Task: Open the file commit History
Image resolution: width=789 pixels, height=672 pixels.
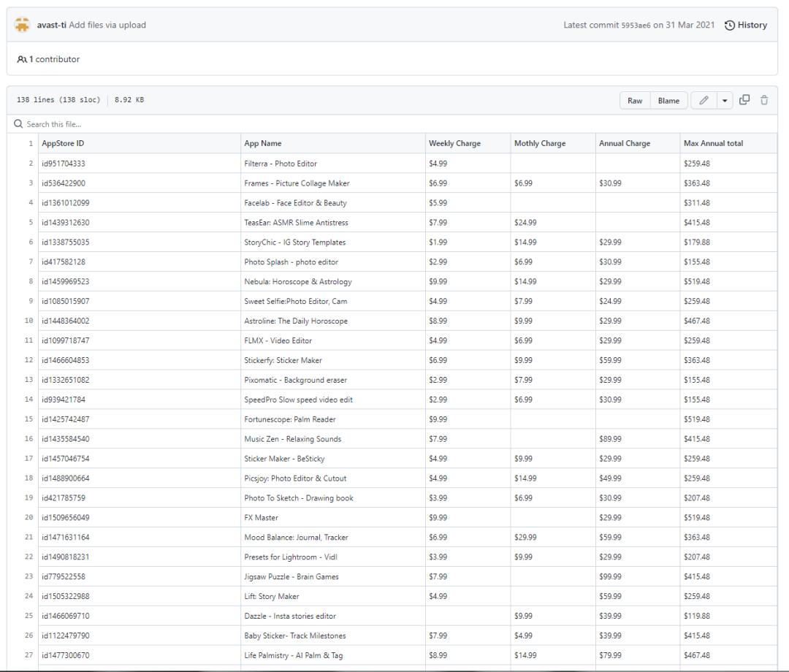Action: (x=746, y=25)
